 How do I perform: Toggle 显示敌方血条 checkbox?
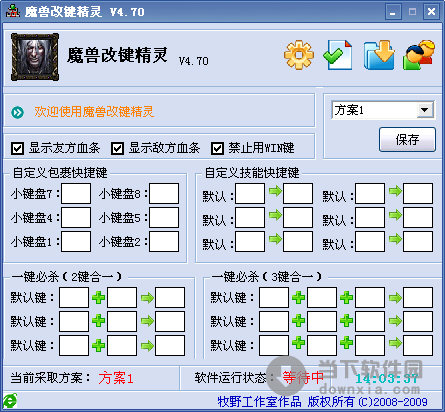pyautogui.click(x=117, y=148)
